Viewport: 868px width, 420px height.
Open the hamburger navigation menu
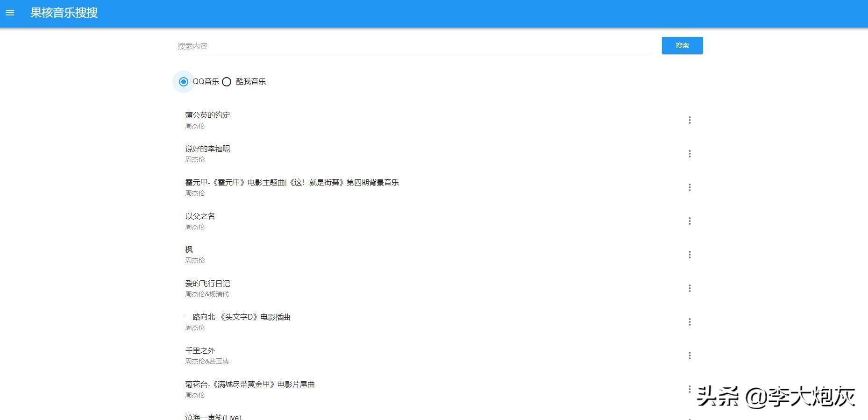coord(10,13)
